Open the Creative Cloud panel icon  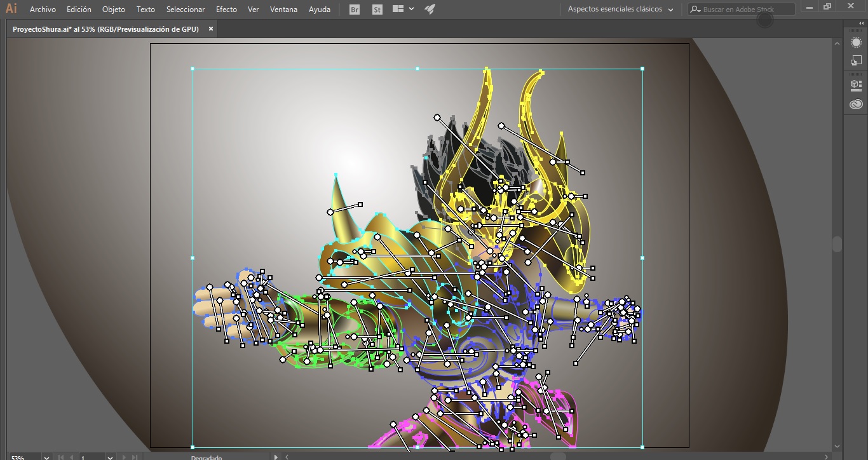pyautogui.click(x=856, y=104)
